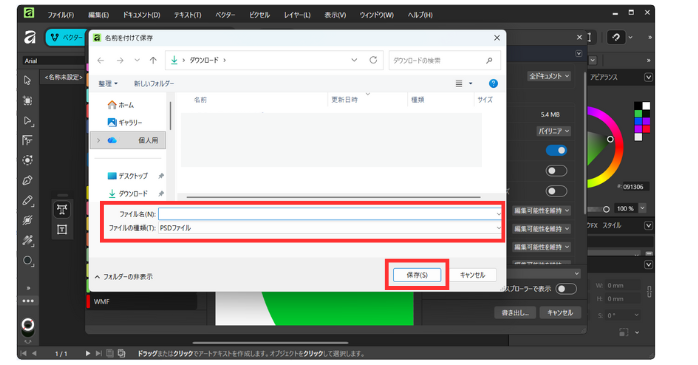Click キャンセル in the export panel

pyautogui.click(x=560, y=313)
